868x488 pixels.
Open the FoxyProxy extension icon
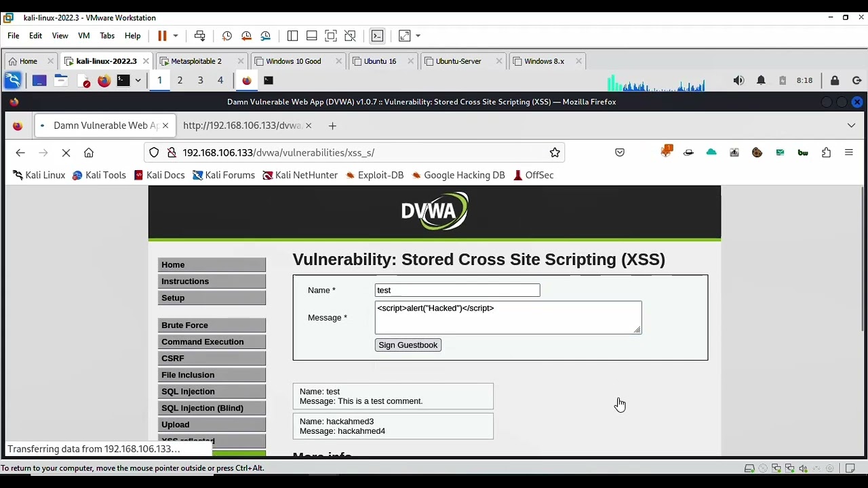pyautogui.click(x=666, y=152)
